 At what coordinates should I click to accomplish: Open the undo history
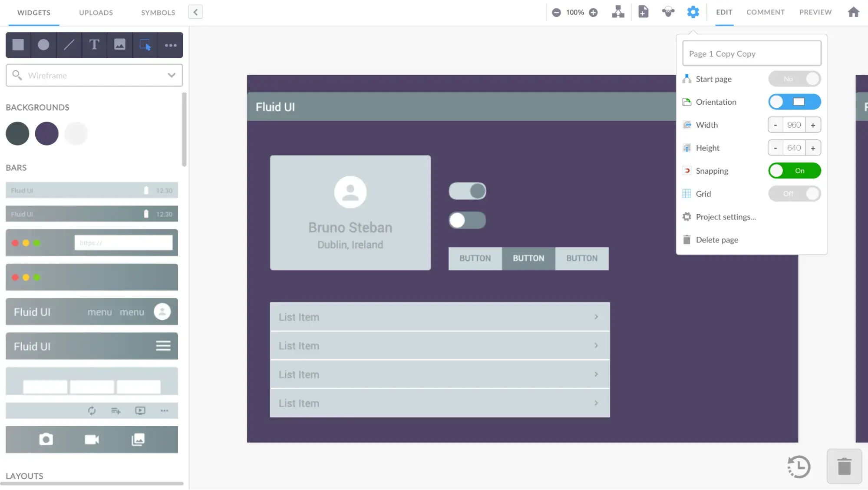click(799, 467)
